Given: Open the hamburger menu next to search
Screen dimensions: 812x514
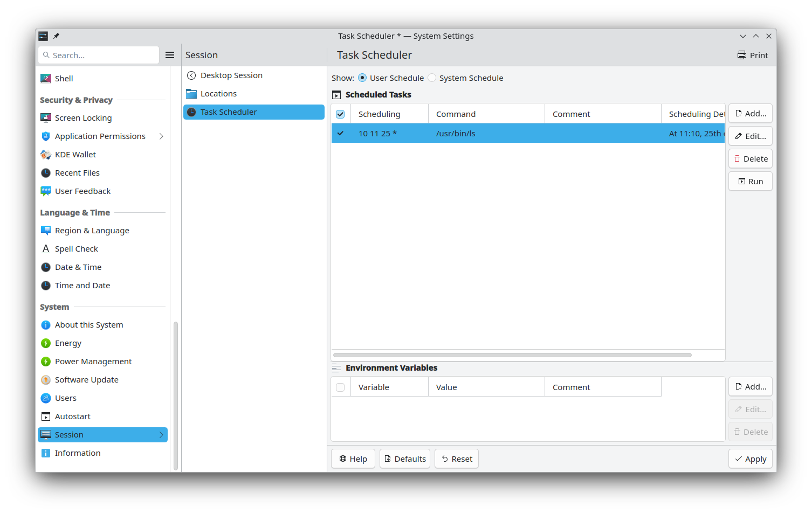Looking at the screenshot, I should pyautogui.click(x=170, y=55).
